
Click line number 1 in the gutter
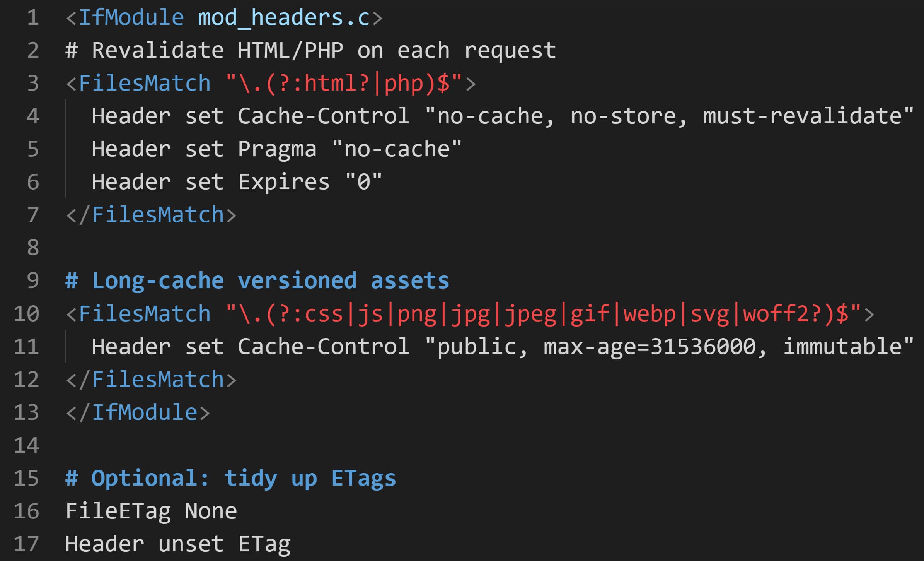[x=33, y=18]
